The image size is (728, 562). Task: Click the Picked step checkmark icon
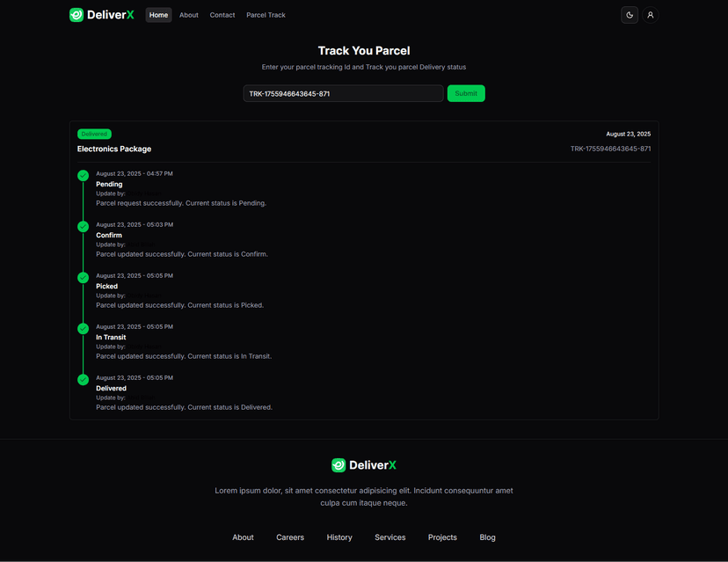[83, 278]
